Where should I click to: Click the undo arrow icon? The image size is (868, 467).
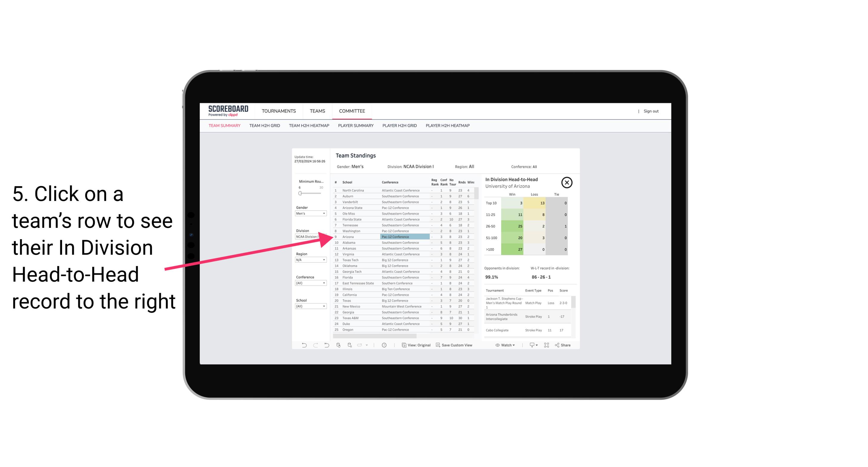tap(303, 346)
